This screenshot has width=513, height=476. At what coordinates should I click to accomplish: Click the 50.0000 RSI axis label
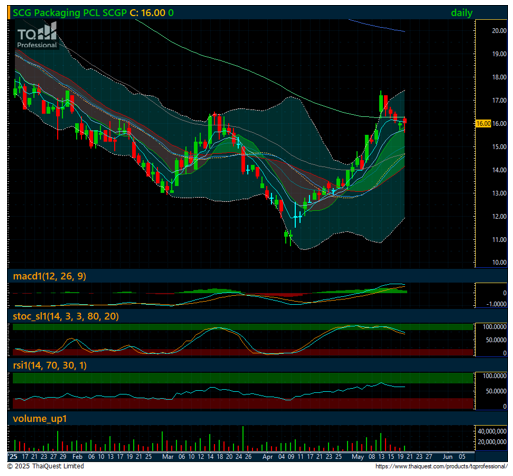pos(497,391)
